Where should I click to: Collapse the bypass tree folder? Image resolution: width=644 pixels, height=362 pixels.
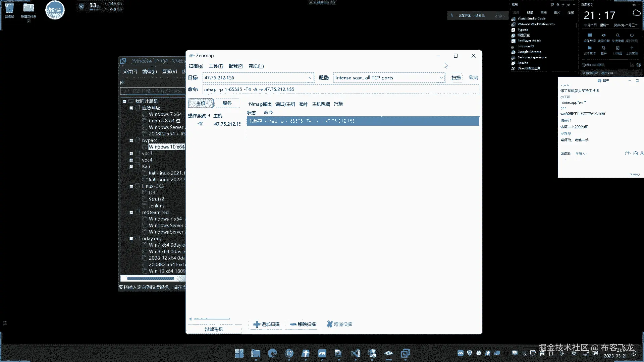(x=131, y=140)
